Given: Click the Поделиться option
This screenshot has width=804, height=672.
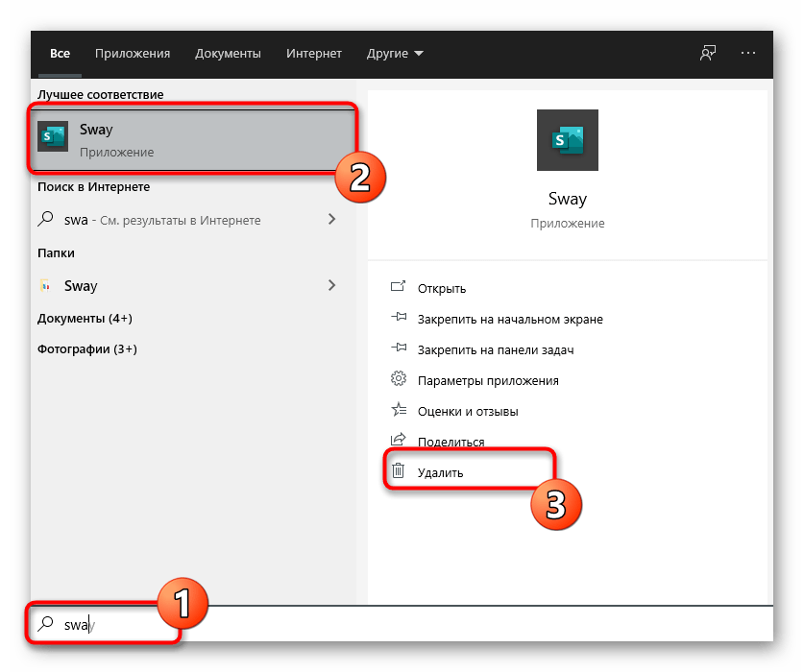Looking at the screenshot, I should tap(451, 442).
